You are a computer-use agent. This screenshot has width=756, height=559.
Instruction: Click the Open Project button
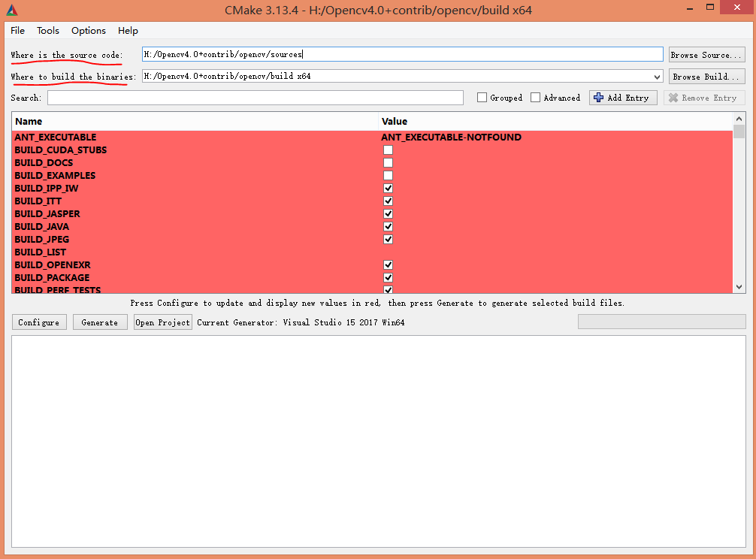(x=162, y=322)
